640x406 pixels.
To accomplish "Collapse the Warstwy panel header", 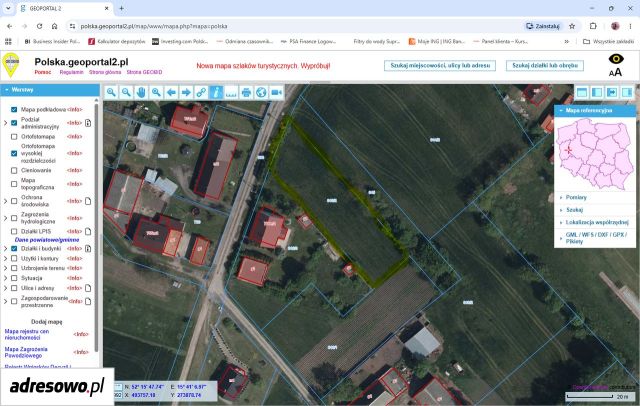I will coord(50,90).
